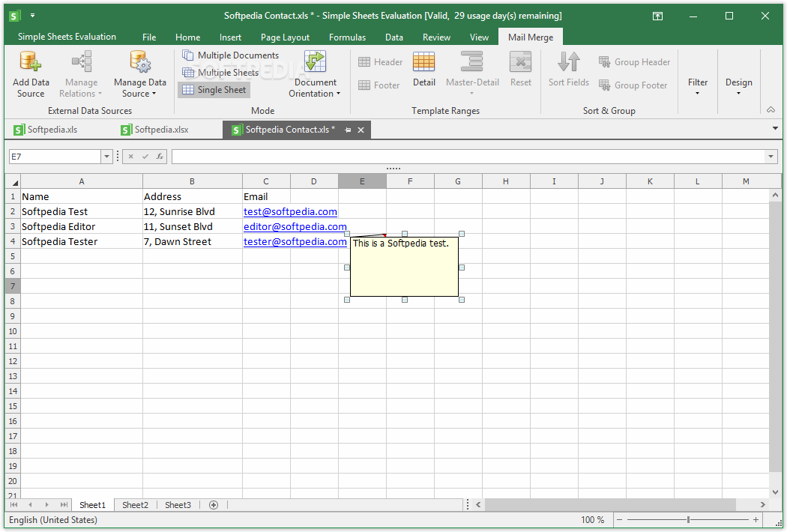787x532 pixels.
Task: Click the insert function fx icon
Action: pos(160,157)
